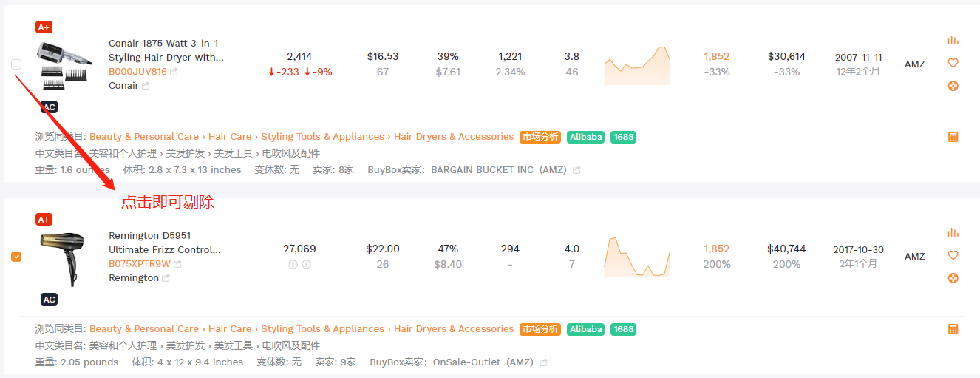Click listing date 2017-10-30
Image resolution: width=980 pixels, height=378 pixels.
[858, 249]
